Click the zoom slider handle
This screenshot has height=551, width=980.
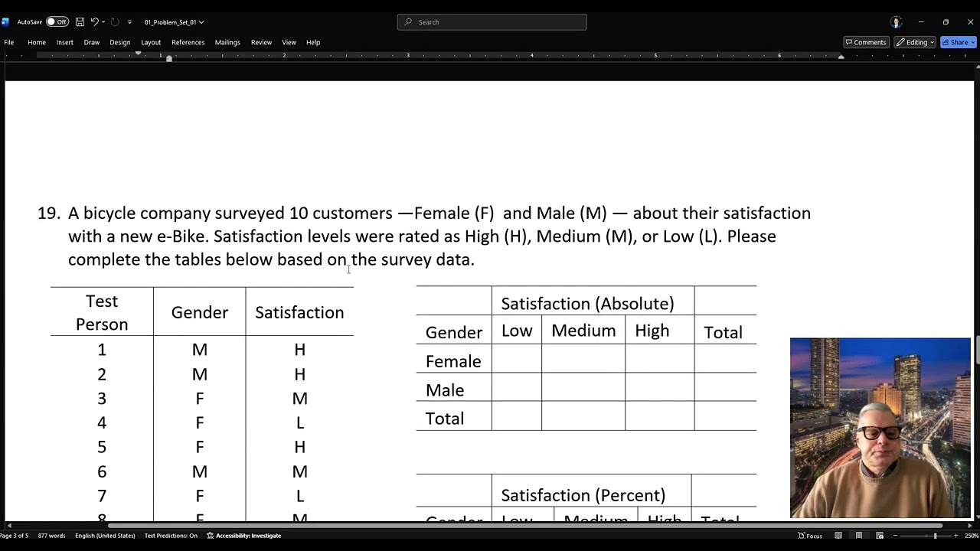click(x=935, y=536)
